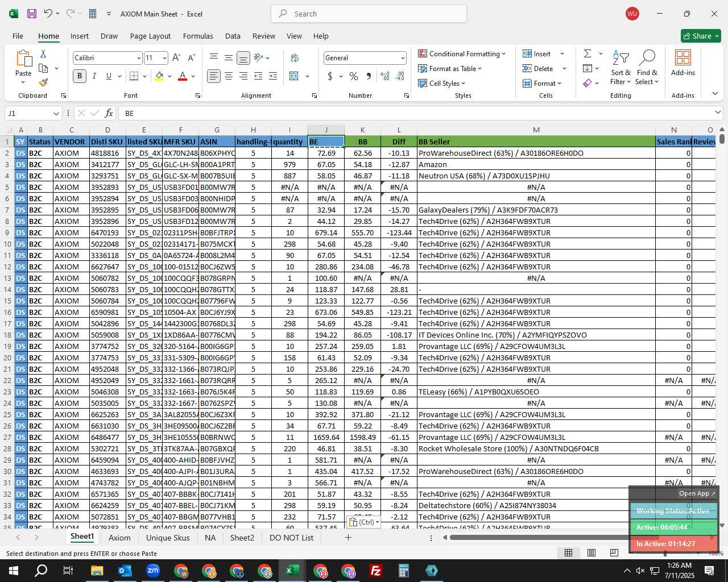The image size is (728, 582).
Task: Apply the yellow Fill Color swatch
Action: (159, 76)
